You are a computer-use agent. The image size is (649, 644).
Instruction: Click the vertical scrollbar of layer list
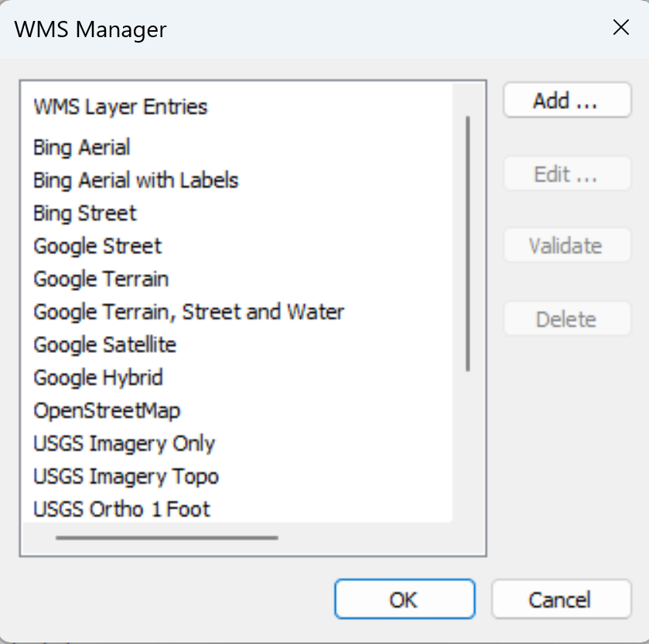point(468,244)
